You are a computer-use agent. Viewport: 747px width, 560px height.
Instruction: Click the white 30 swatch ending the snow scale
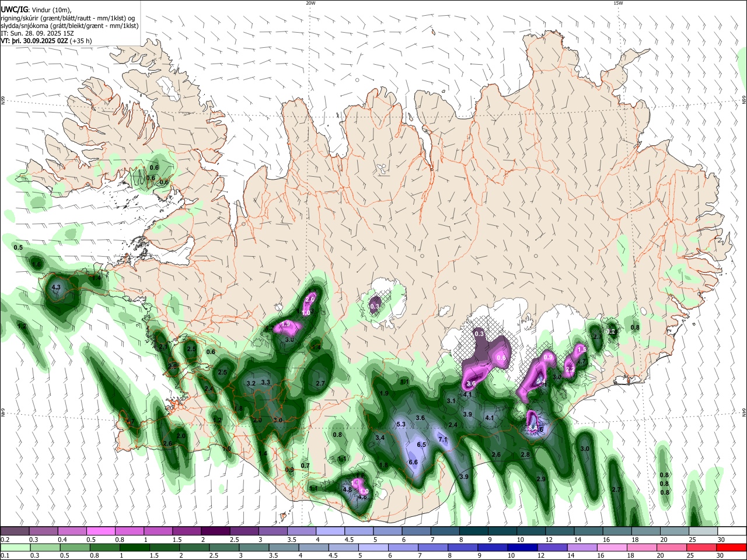pyautogui.click(x=732, y=531)
